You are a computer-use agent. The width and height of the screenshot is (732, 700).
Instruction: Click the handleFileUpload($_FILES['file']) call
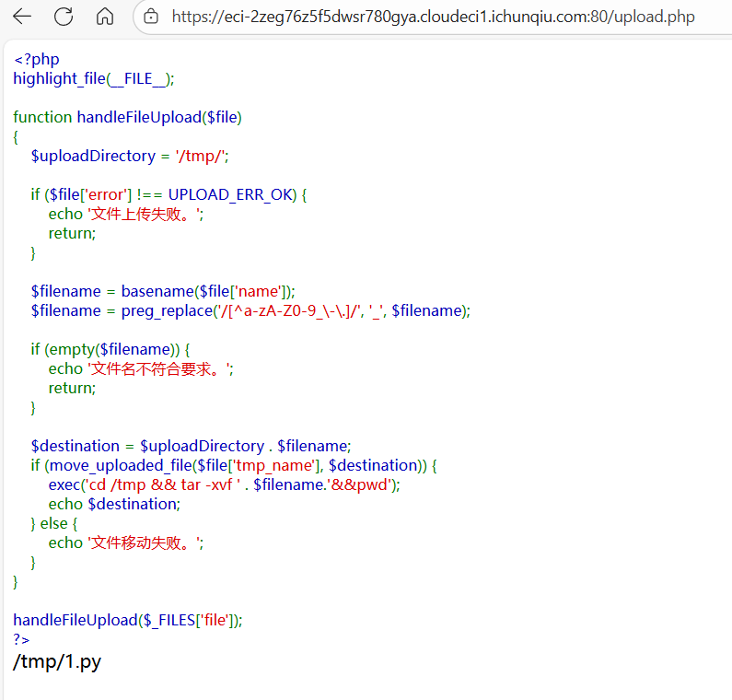128,621
